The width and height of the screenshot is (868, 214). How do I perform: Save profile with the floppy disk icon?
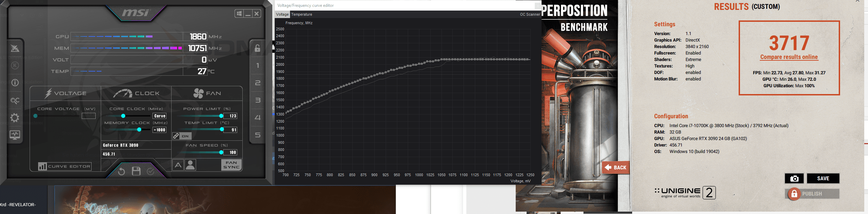pos(136,171)
